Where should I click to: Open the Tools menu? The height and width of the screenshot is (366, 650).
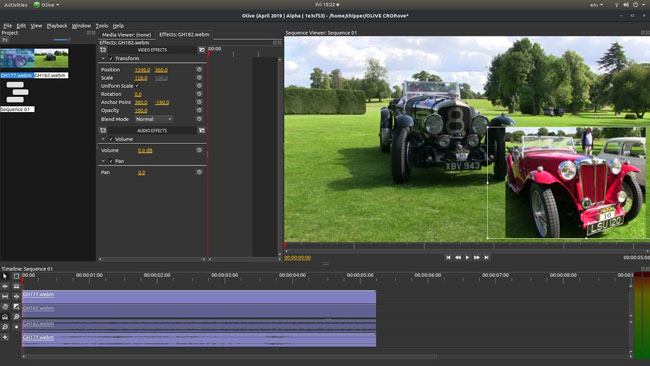102,26
